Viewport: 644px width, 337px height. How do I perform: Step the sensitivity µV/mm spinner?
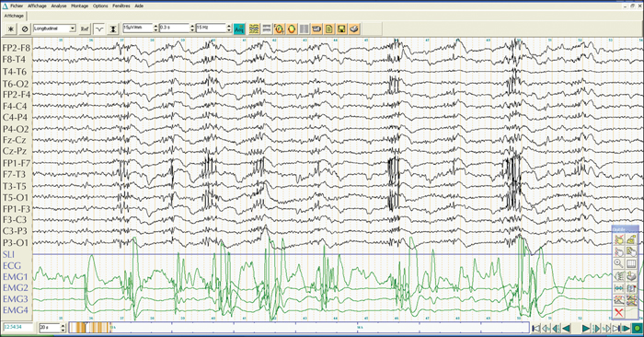coord(155,28)
